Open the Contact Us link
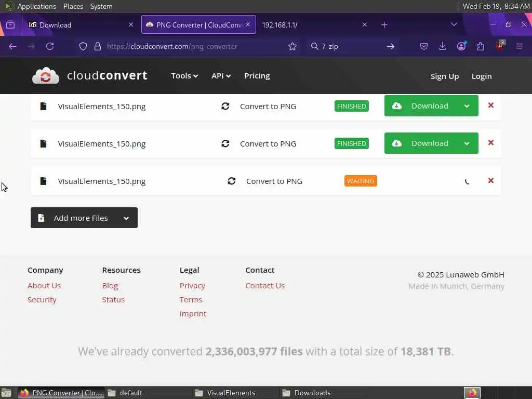The width and height of the screenshot is (532, 399). (265, 286)
